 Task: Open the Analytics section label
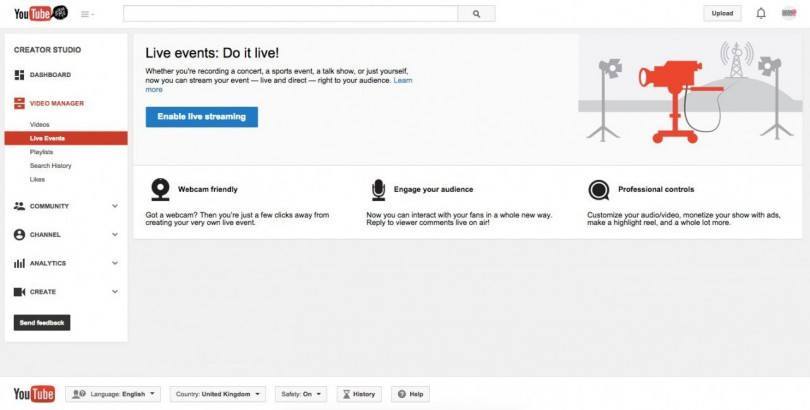click(x=48, y=263)
